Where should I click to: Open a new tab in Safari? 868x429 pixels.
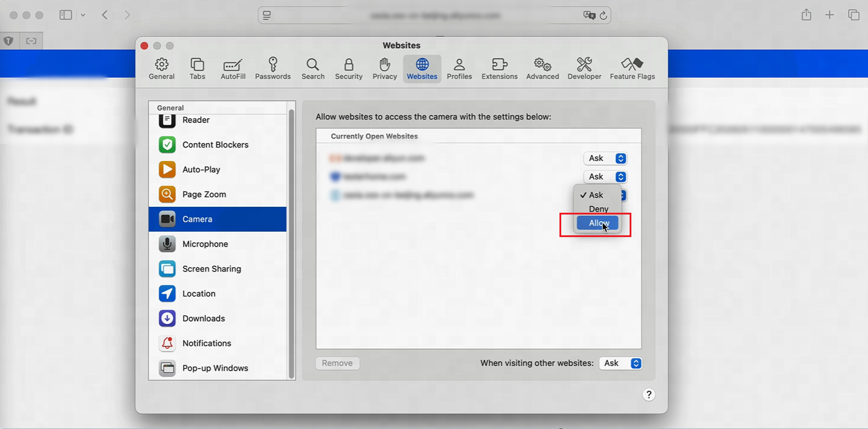(830, 15)
